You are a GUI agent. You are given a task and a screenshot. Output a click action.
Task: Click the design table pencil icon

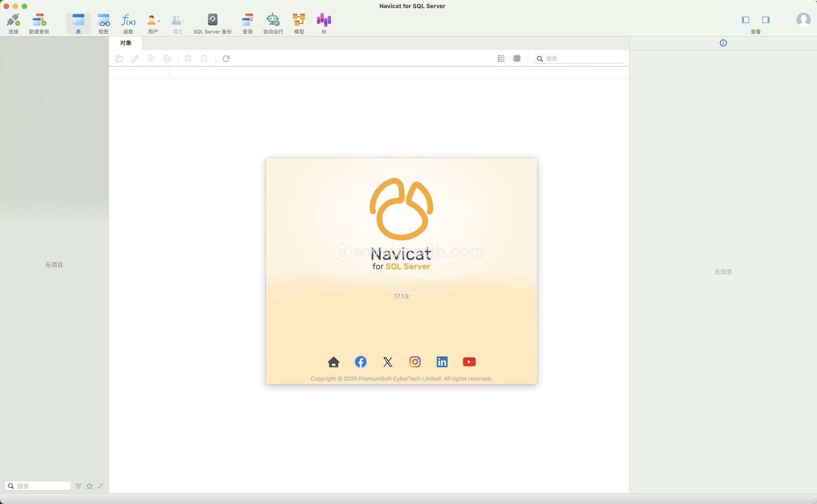[x=135, y=59]
